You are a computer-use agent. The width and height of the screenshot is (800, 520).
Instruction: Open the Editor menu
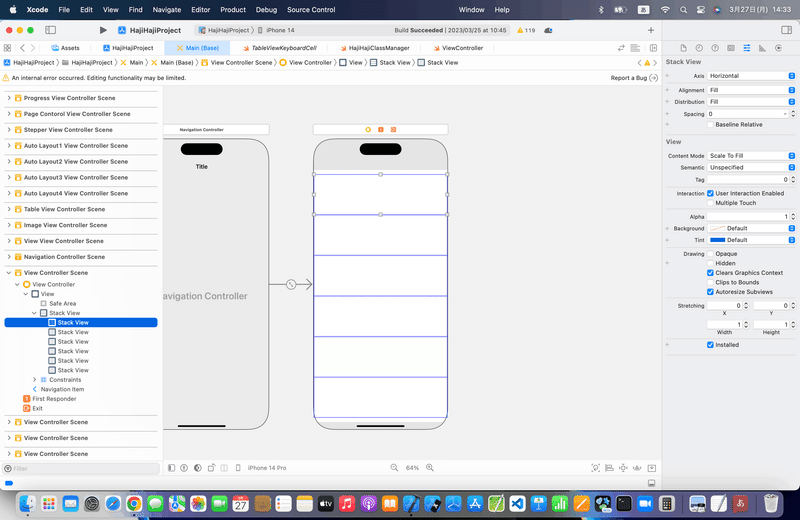(x=201, y=10)
